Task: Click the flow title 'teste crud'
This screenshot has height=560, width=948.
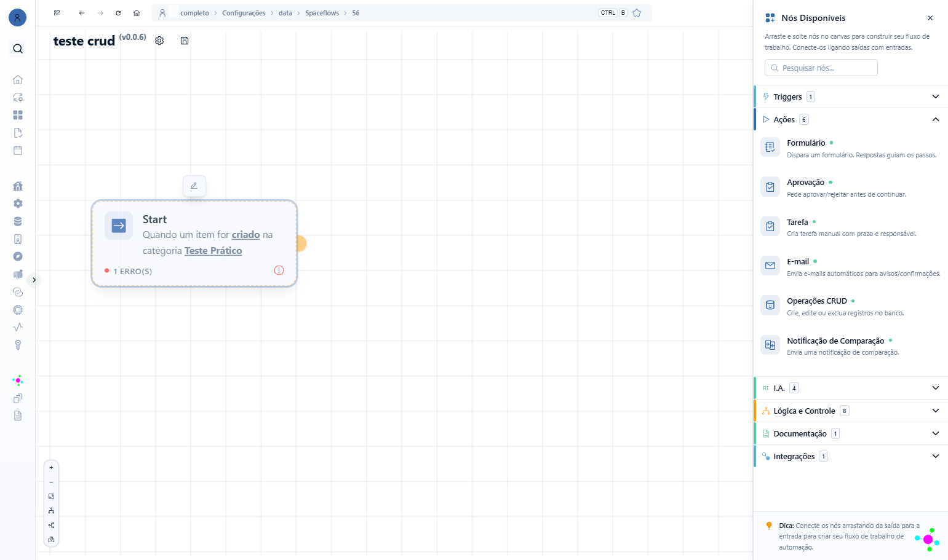Action: [84, 41]
